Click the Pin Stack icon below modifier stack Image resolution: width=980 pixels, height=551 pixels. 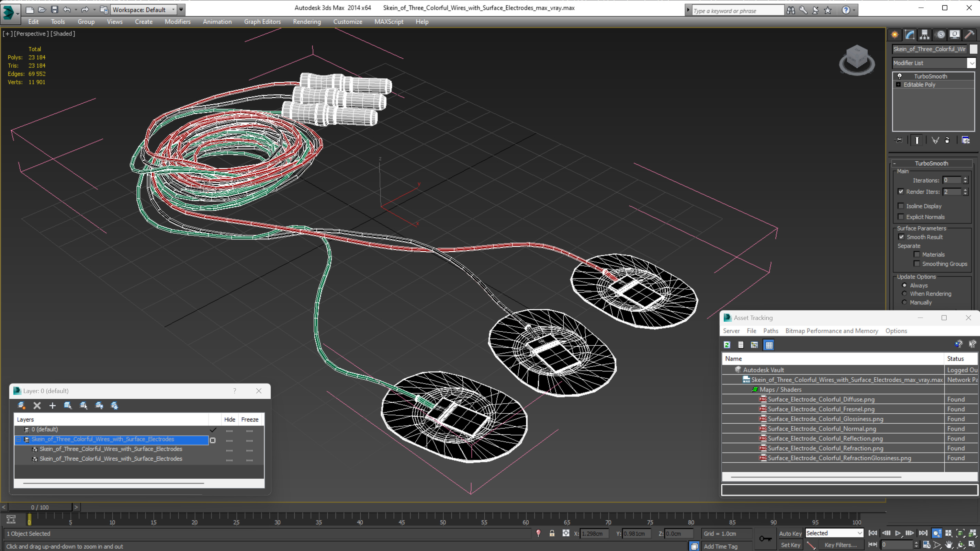[x=899, y=140]
